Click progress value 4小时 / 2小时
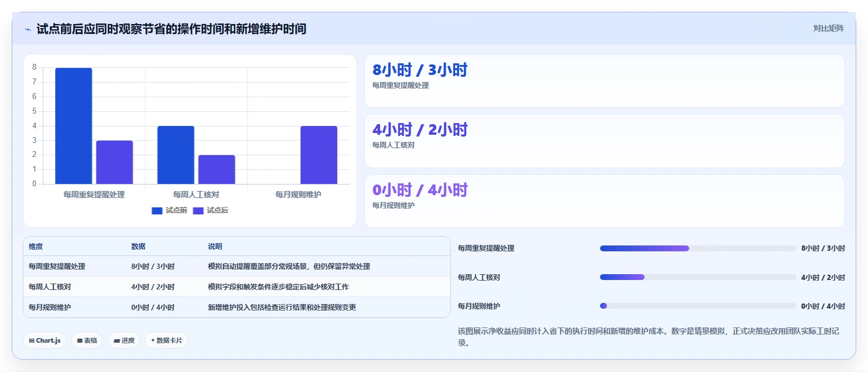Screen dimensions: 868x372 (823, 277)
